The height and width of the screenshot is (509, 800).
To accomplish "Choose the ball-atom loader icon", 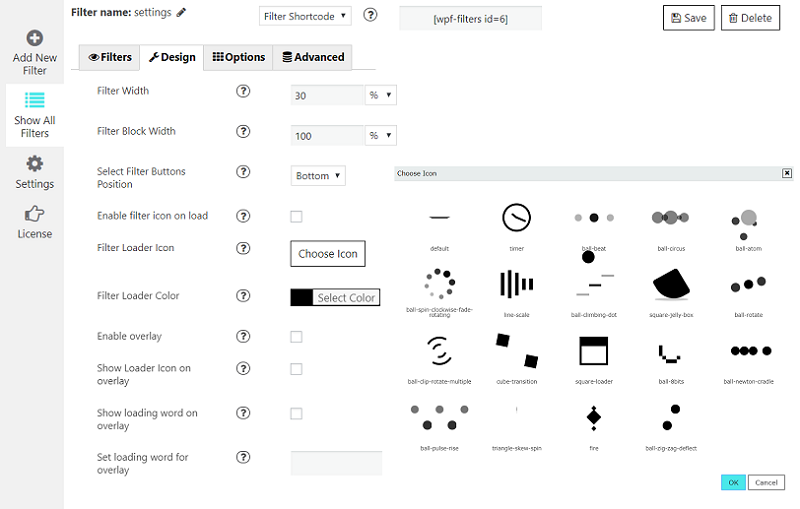I will tap(748, 220).
